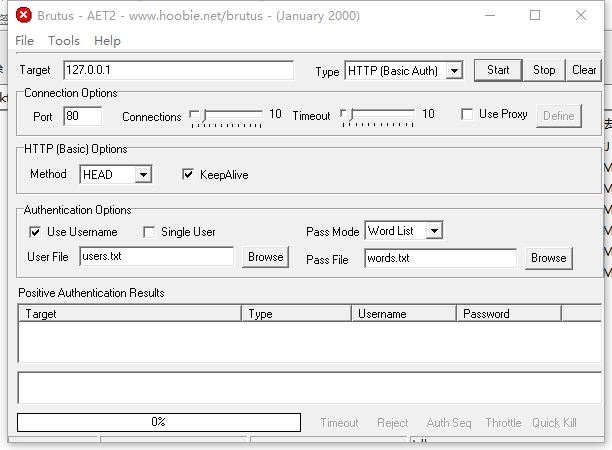Click the Pass File input field
Image resolution: width=612 pixels, height=450 pixels.
coord(440,258)
